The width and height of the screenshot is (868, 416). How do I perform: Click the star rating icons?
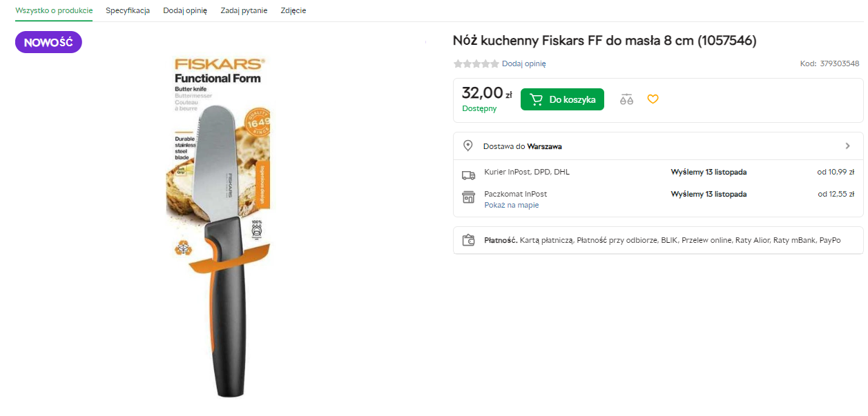pyautogui.click(x=476, y=64)
